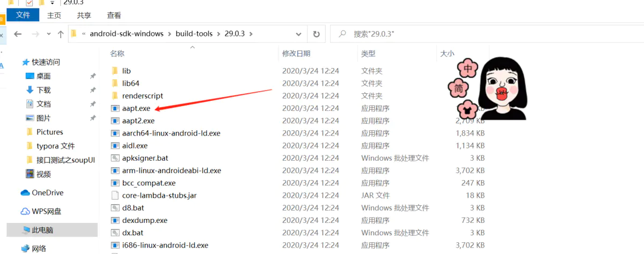Expand the chevron after 29.0.3

click(251, 34)
